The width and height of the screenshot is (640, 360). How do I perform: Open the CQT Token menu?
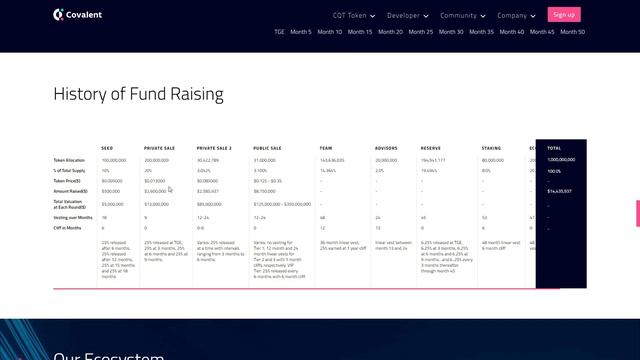pyautogui.click(x=353, y=16)
